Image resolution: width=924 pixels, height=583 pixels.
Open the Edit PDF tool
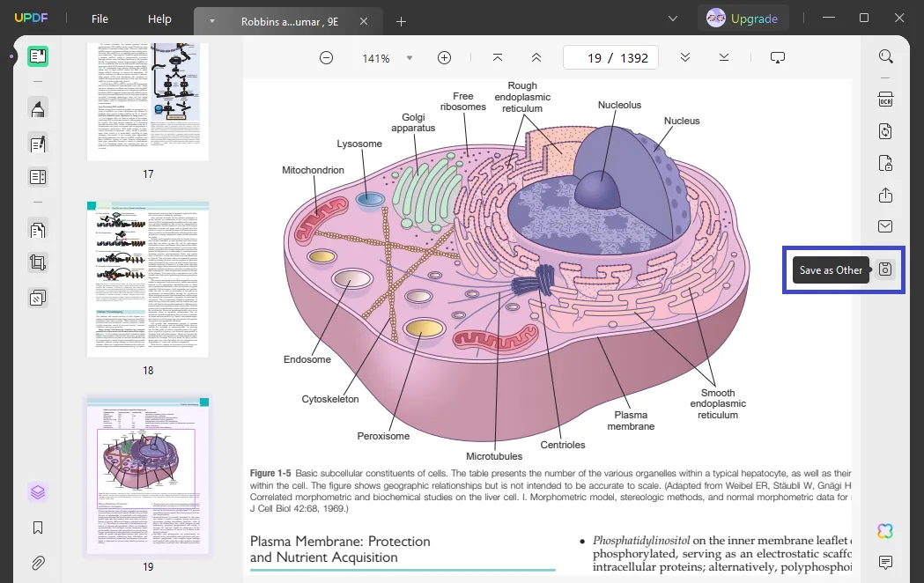coord(38,144)
